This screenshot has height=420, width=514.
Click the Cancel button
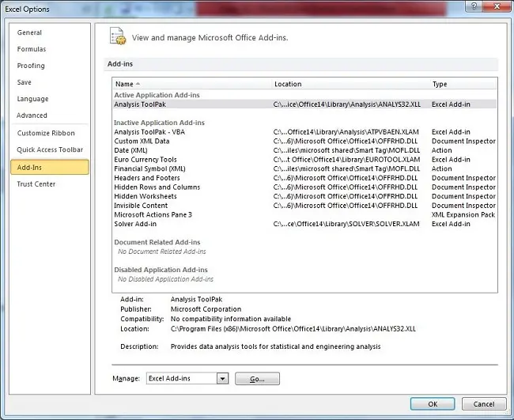(x=483, y=404)
